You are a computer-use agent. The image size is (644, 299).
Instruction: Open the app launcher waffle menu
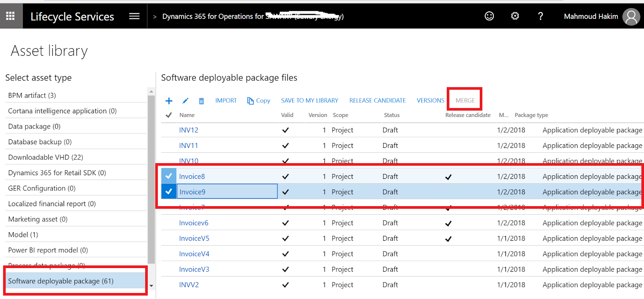coord(10,16)
